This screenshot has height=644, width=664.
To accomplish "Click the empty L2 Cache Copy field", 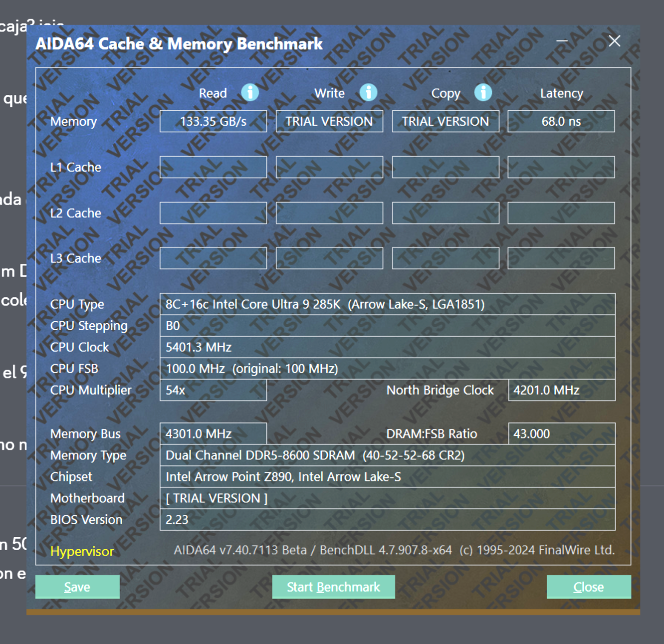I will 445,213.
